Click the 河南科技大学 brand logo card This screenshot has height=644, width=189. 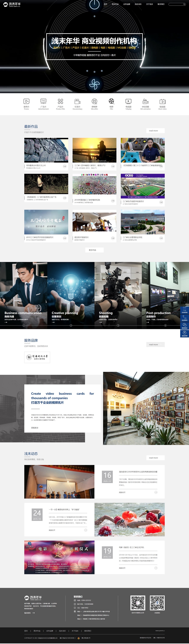(37, 357)
